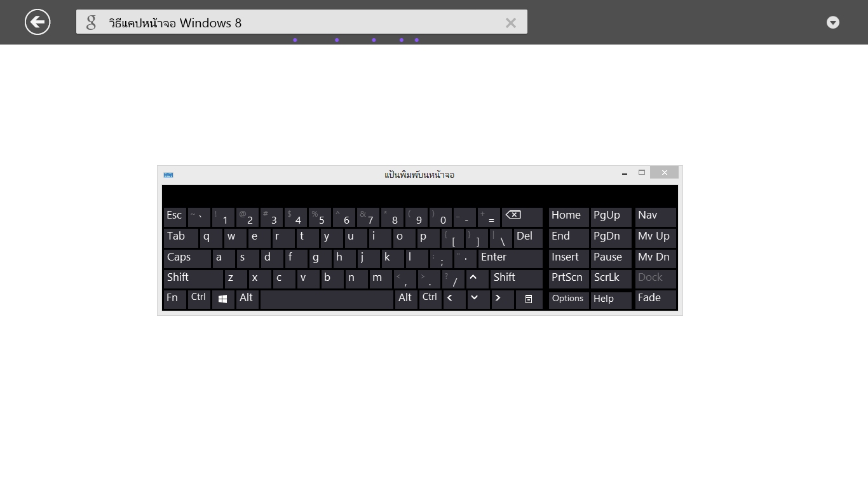Image resolution: width=868 pixels, height=488 pixels.
Task: Tap the Enter key
Action: (x=510, y=259)
